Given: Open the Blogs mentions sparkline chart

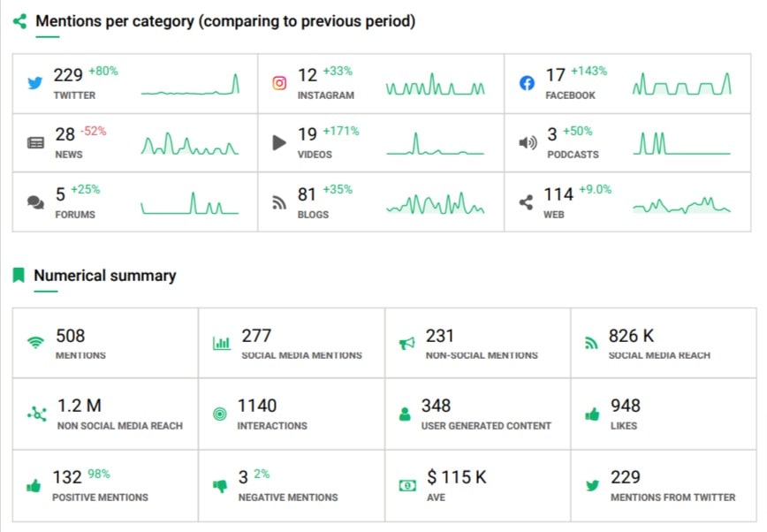Looking at the screenshot, I should click(436, 204).
